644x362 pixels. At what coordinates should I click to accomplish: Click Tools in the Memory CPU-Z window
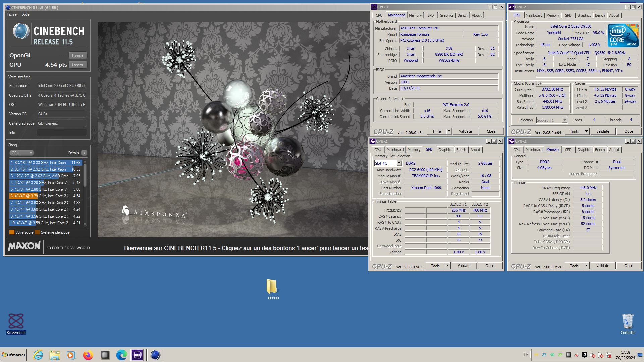tap(574, 266)
